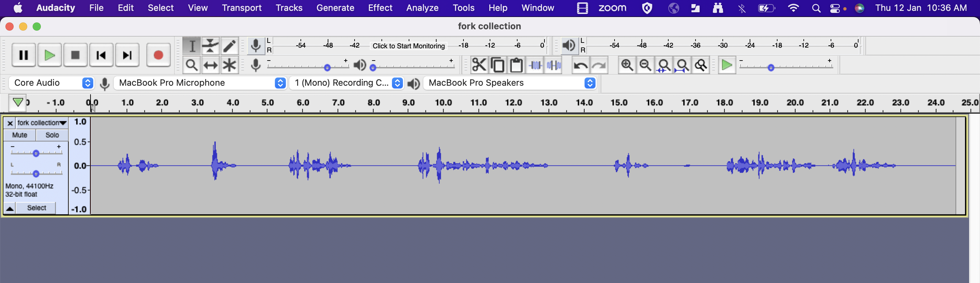Cut selection with the scissors icon
The height and width of the screenshot is (283, 980).
point(479,65)
